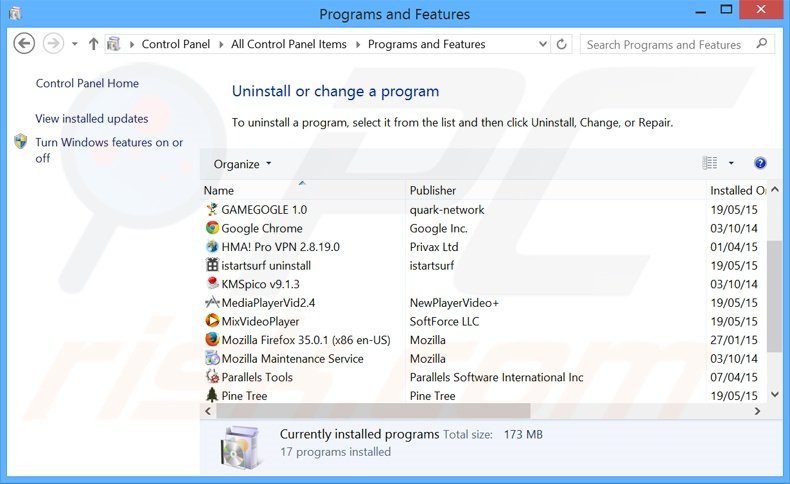Sort by Installed On column header
790x484 pixels.
click(x=737, y=190)
